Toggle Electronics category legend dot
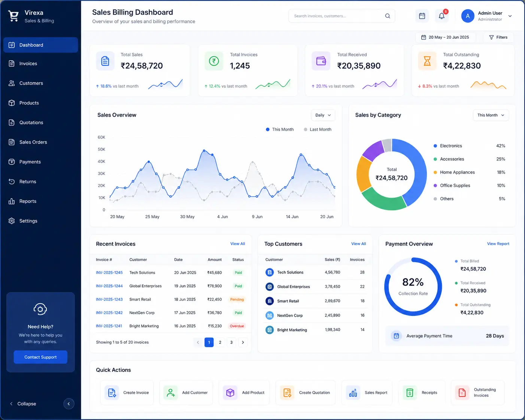The height and width of the screenshot is (420, 525). click(435, 146)
